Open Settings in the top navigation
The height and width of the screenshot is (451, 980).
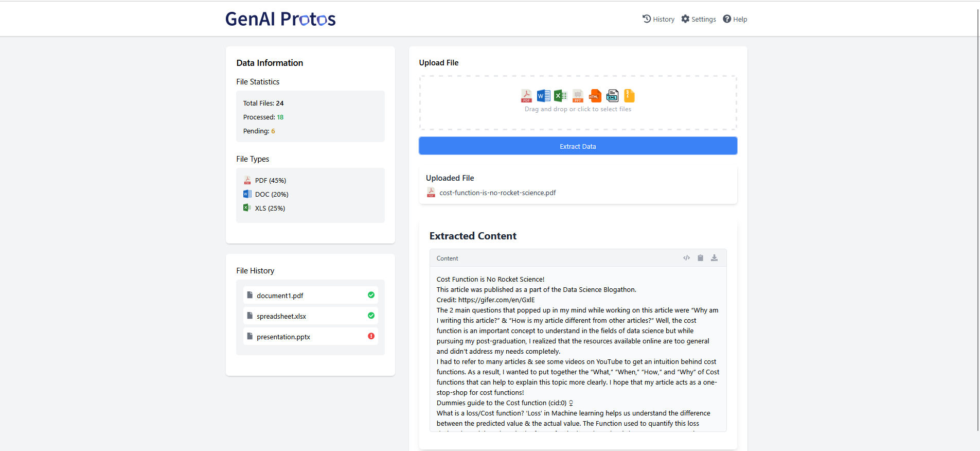[699, 19]
